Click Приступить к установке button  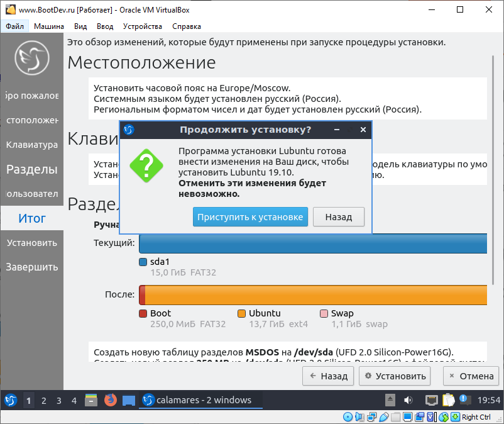pos(250,217)
